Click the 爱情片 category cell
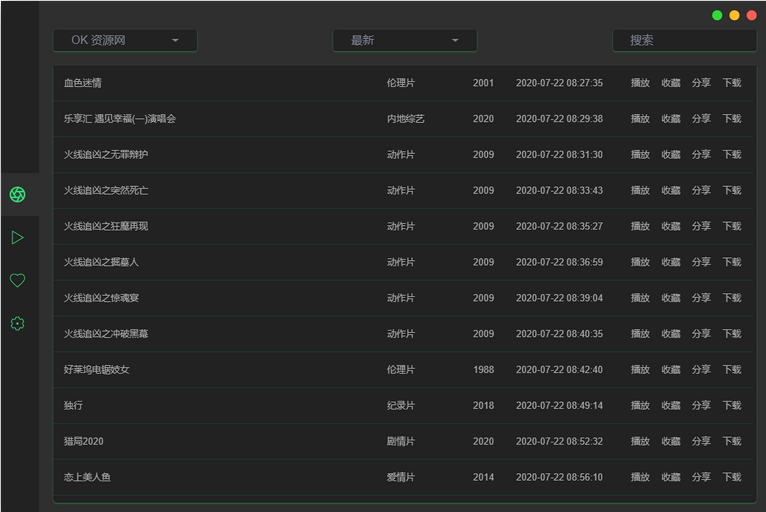 (401, 477)
